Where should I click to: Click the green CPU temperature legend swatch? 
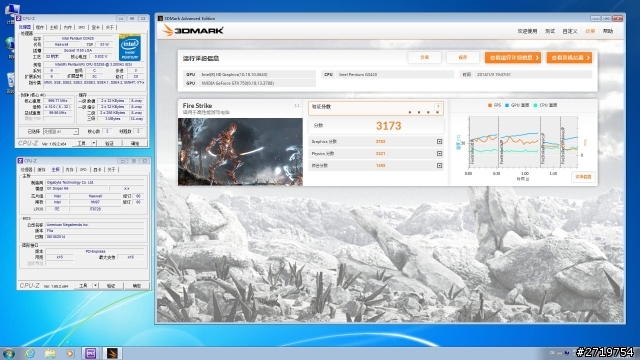[535, 105]
